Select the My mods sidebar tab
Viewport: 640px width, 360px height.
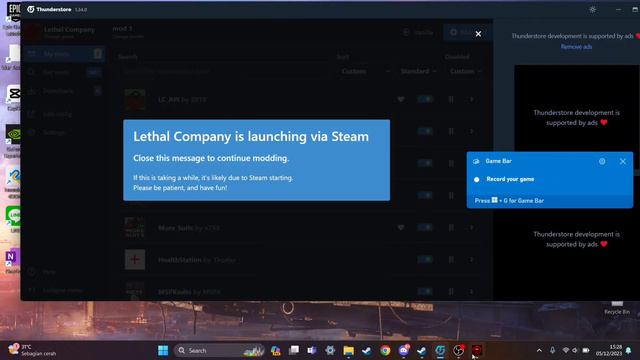click(64, 54)
